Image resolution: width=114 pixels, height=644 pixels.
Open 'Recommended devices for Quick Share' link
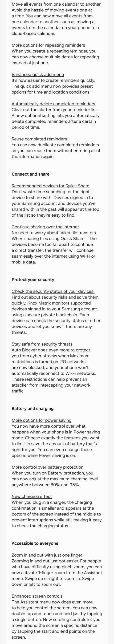[50, 186]
